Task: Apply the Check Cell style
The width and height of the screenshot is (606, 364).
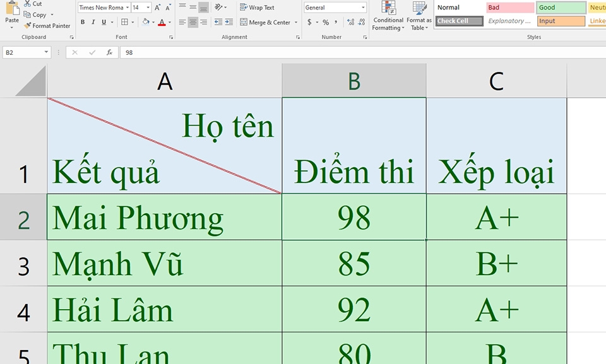Action: 459,21
